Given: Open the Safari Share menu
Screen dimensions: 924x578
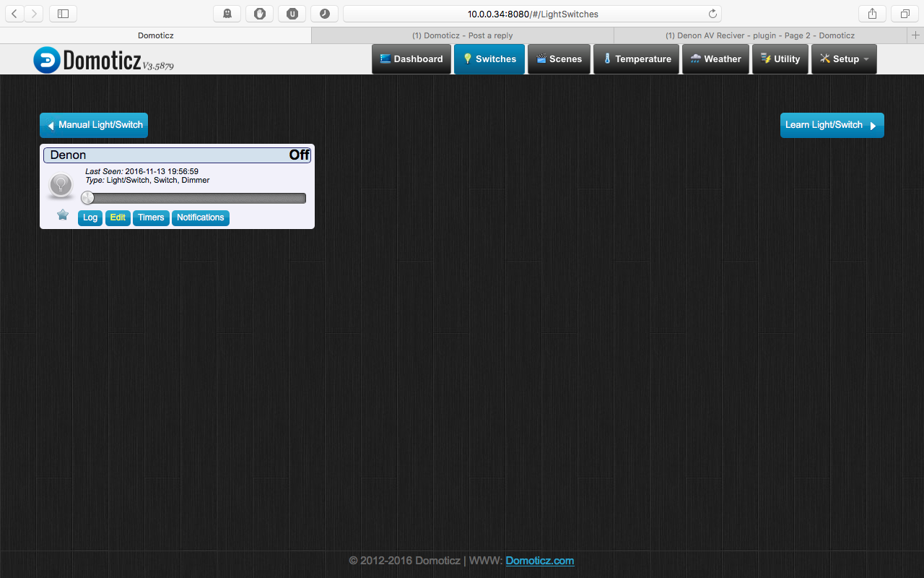Looking at the screenshot, I should (x=872, y=14).
